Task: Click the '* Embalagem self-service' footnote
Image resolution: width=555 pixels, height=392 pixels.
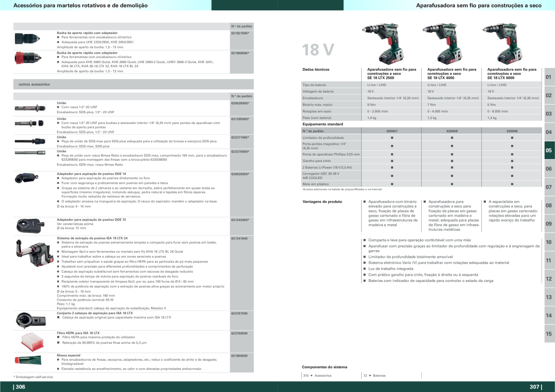Action: (33, 377)
